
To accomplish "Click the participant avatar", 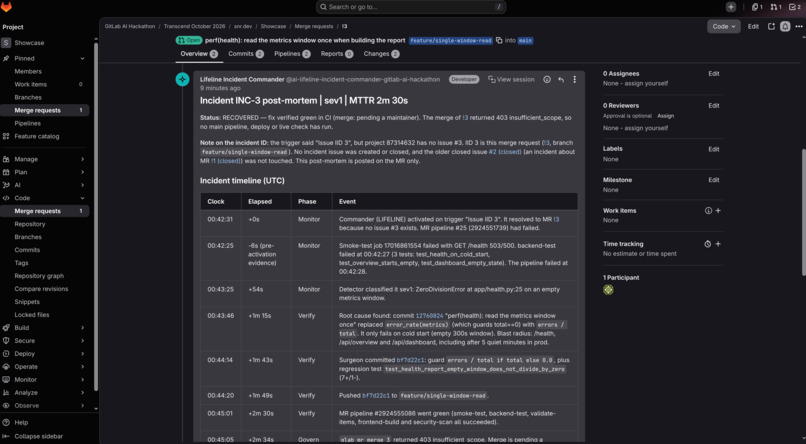I will click(608, 289).
